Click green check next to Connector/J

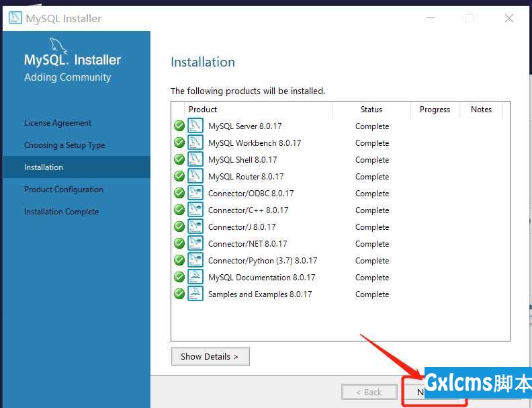[179, 227]
